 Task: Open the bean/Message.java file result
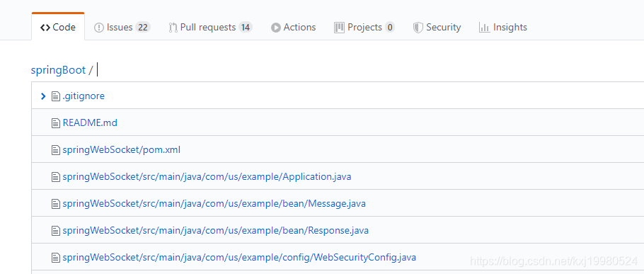point(214,204)
